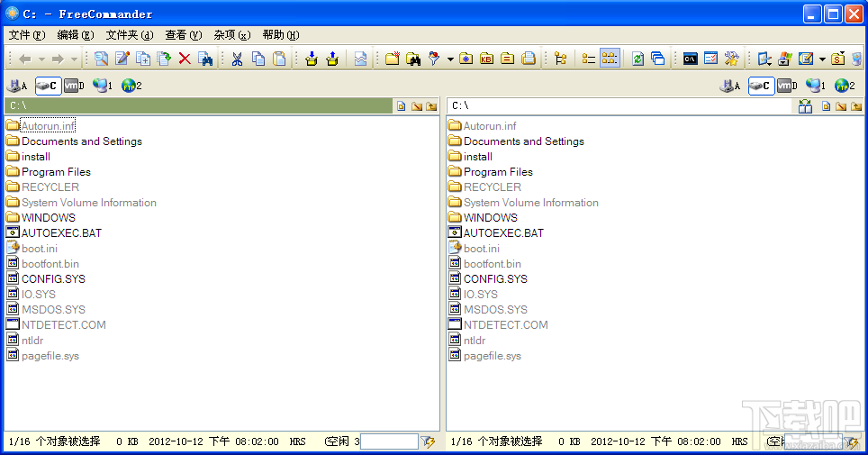The image size is (868, 455).
Task: Select the 'WINDOWS' folder in the right panel
Action: 491,218
